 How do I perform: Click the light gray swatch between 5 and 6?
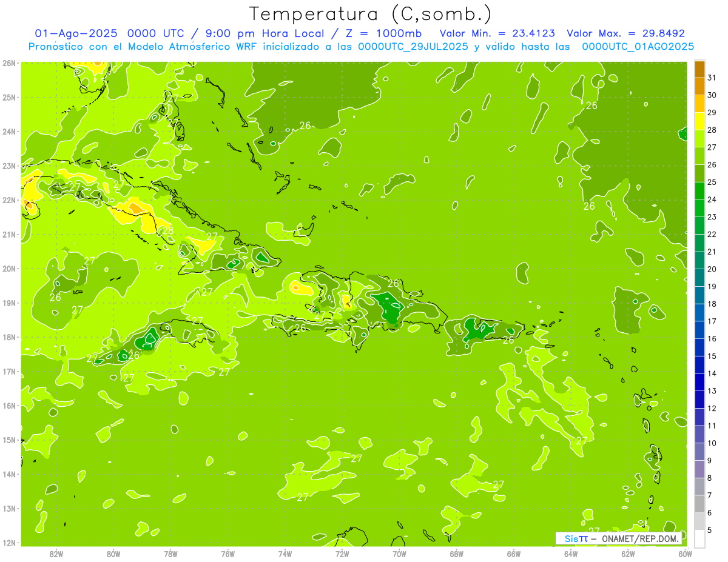[699, 521]
